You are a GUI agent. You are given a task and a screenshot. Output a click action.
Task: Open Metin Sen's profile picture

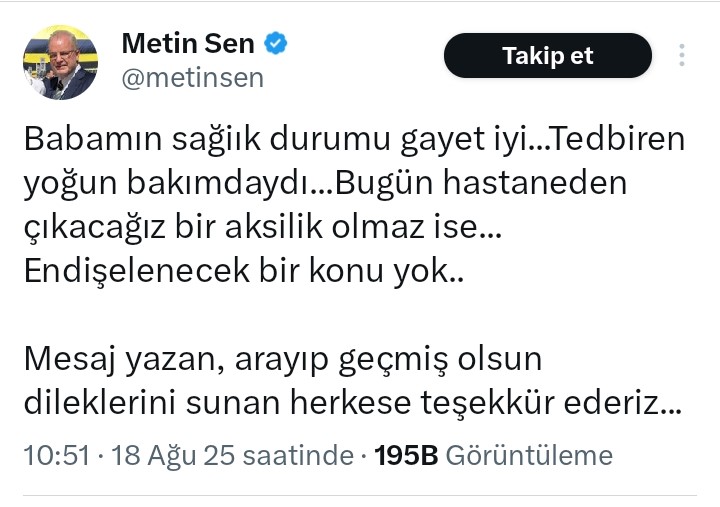60,62
